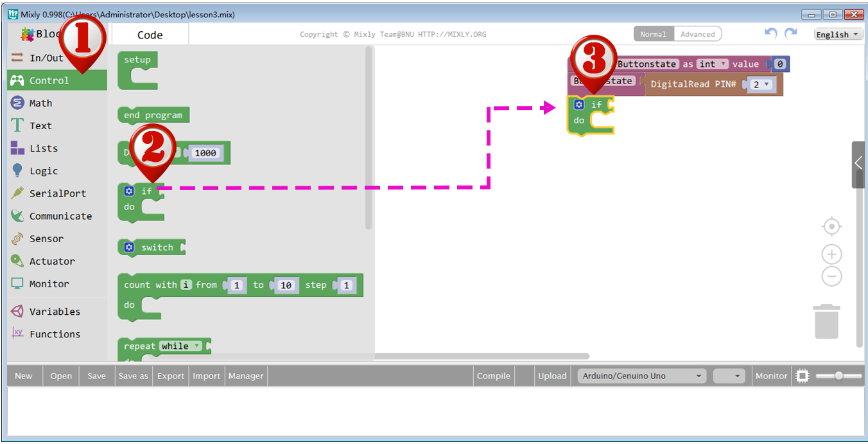Open the English language dropdown
Viewport: 868px width, 444px height.
point(838,35)
